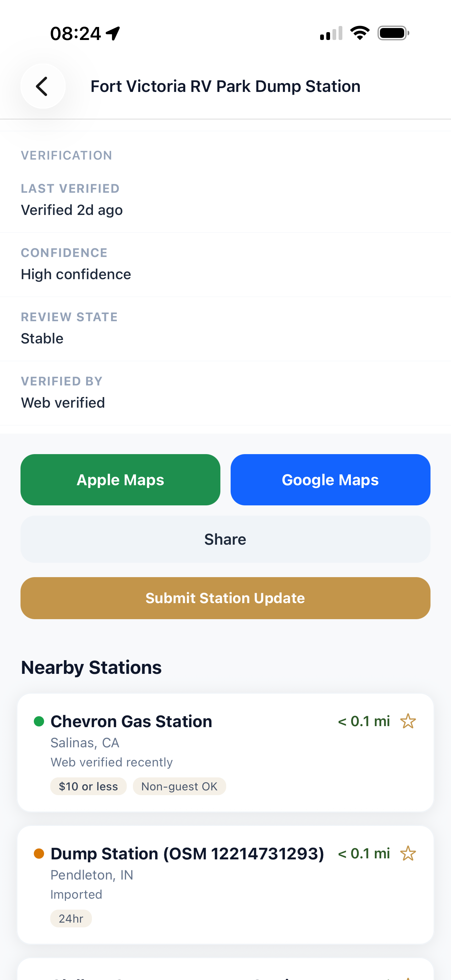
Task: Open directions in Apple Maps
Action: [120, 480]
